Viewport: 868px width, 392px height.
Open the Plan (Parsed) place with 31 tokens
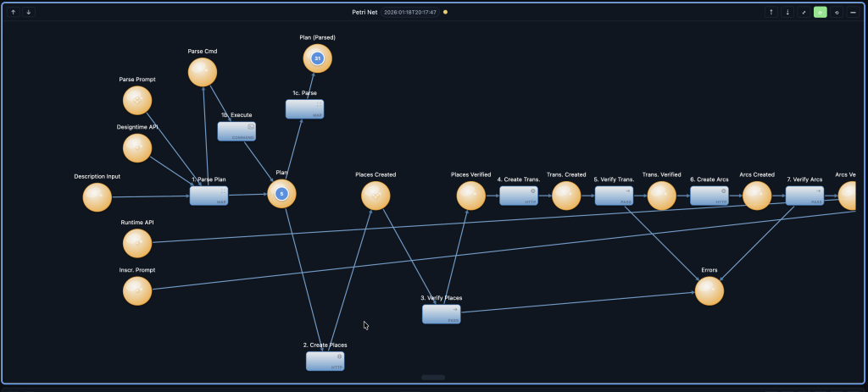point(317,58)
